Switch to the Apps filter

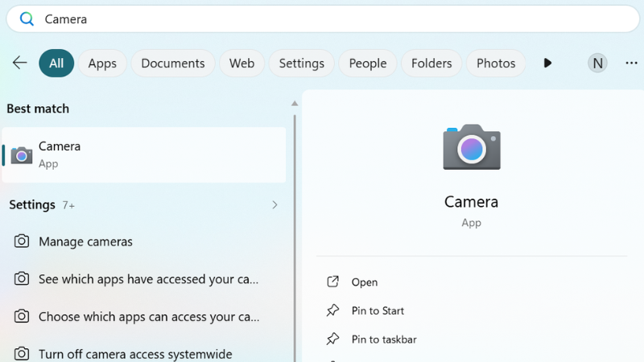click(102, 64)
